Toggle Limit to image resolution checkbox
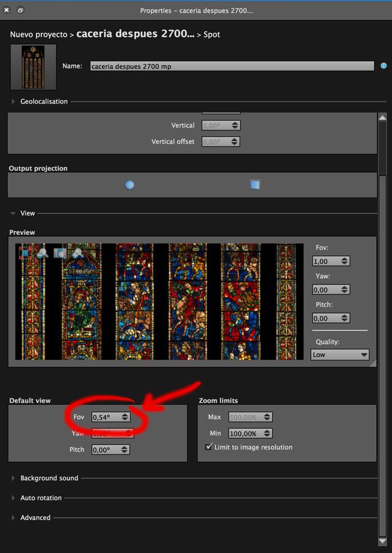This screenshot has height=553, width=392. point(208,447)
